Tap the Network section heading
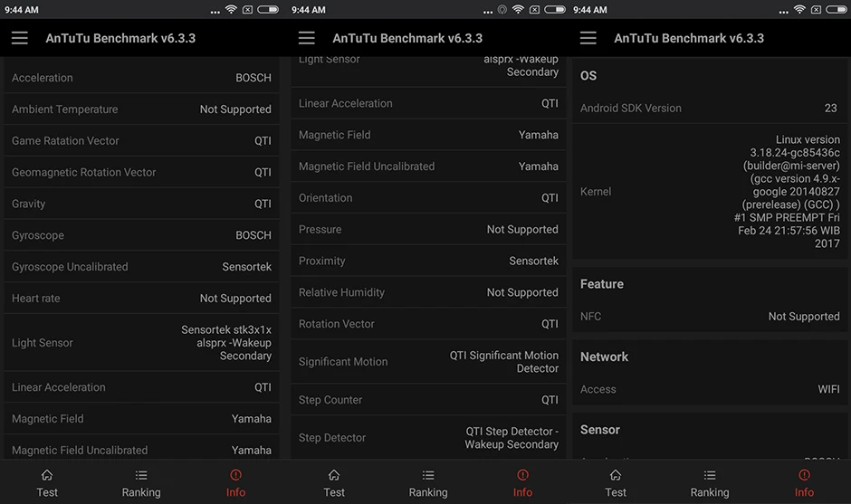 point(604,357)
